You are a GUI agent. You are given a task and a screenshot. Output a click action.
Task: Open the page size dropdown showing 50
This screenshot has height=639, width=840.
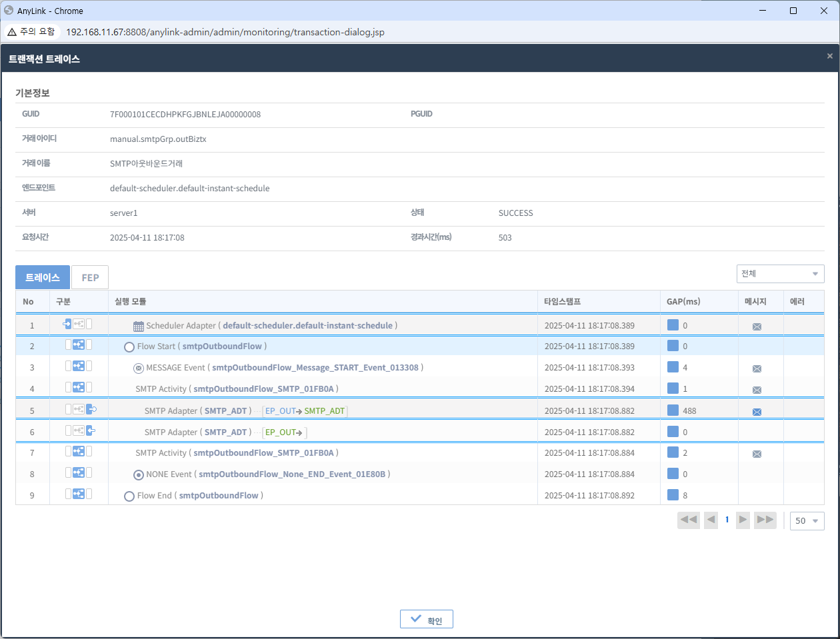click(x=807, y=520)
